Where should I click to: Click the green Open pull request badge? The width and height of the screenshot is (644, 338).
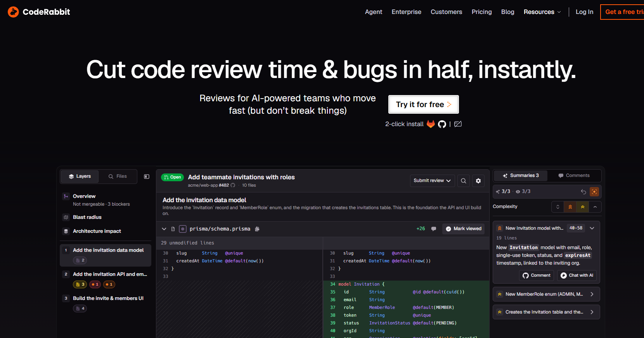point(172,177)
